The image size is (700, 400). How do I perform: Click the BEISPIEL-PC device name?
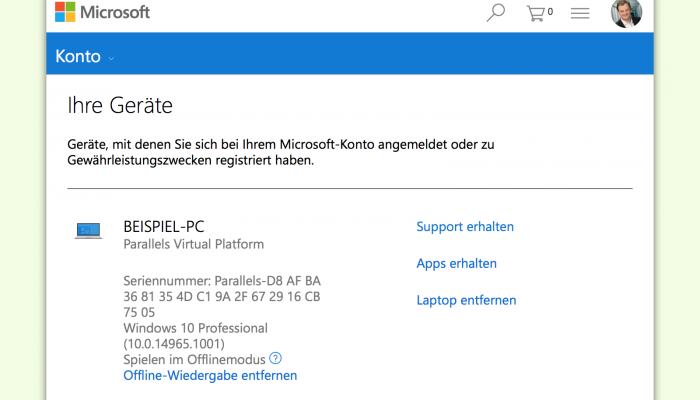pos(163,227)
